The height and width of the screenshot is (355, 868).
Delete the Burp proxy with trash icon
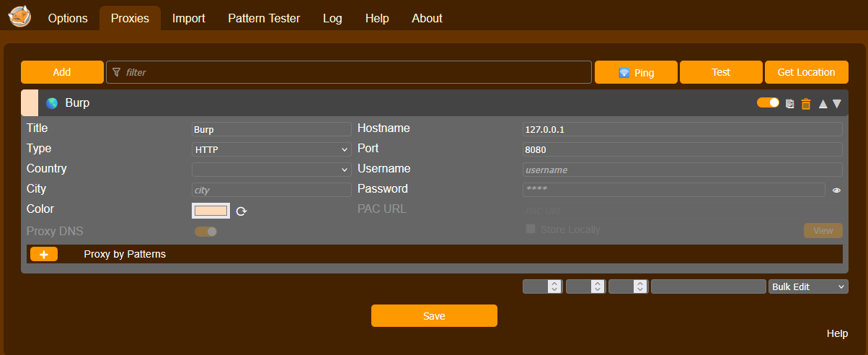pos(806,104)
